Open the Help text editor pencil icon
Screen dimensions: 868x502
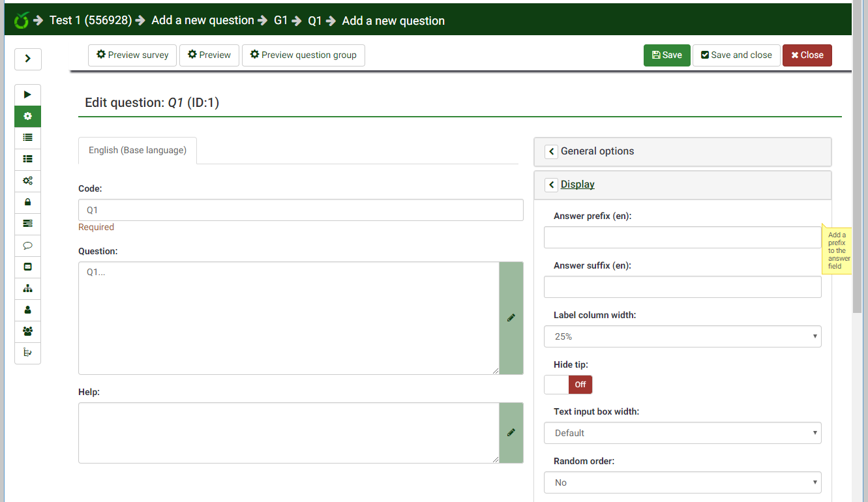point(511,432)
